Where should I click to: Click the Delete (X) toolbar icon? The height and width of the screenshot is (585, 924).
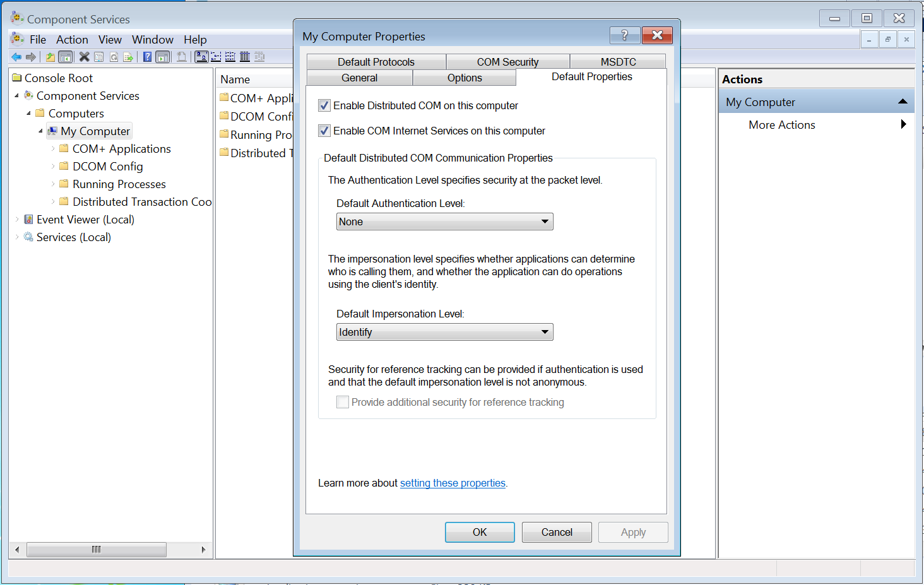84,57
